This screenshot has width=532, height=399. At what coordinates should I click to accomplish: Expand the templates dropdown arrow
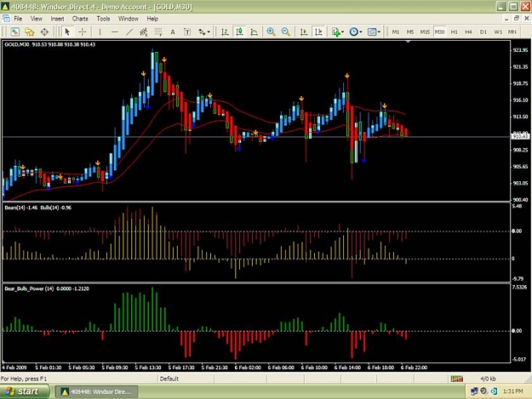(379, 31)
